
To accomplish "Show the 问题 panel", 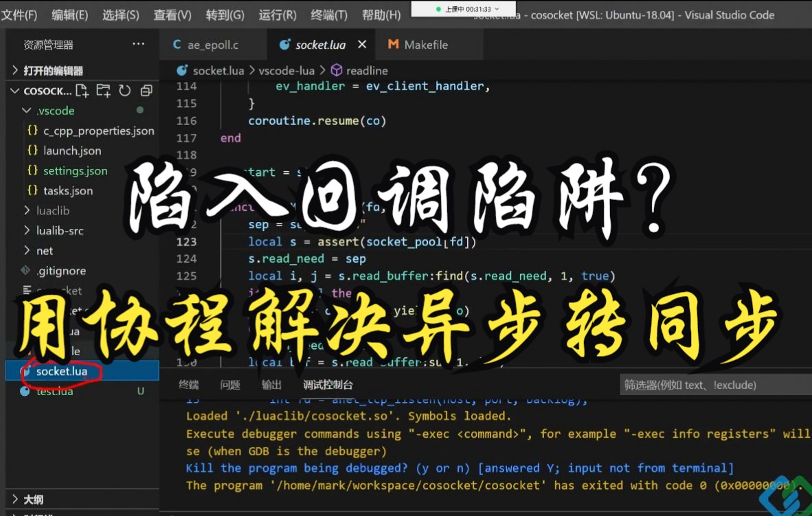I will click(x=232, y=384).
